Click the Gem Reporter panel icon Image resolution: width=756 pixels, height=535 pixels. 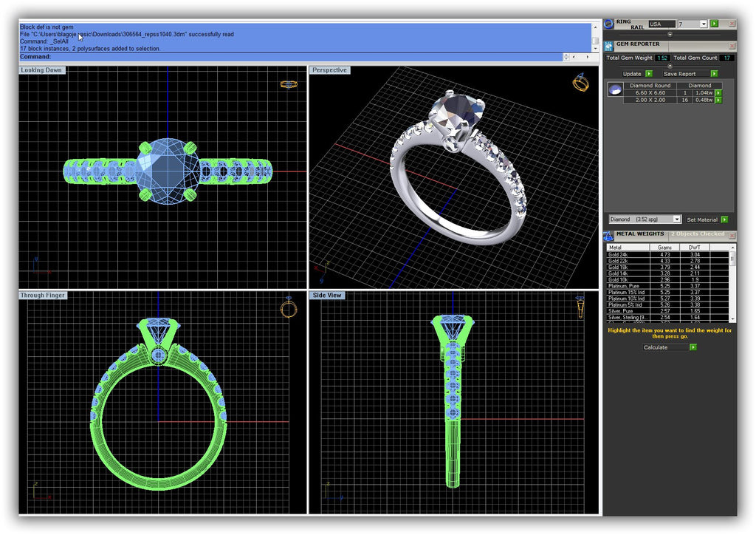point(610,45)
